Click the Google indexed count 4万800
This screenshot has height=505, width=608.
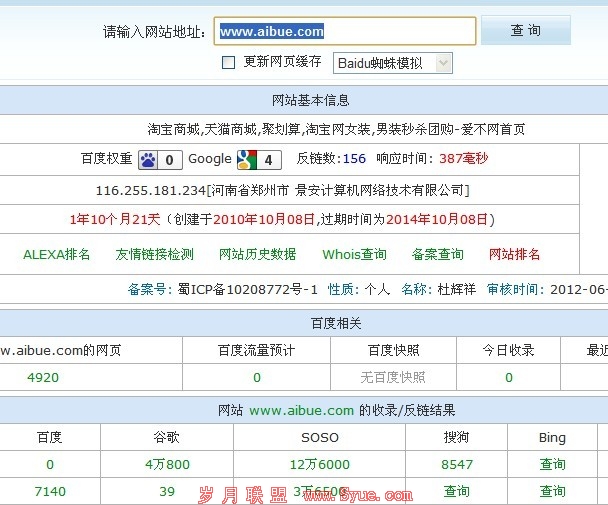coord(167,464)
